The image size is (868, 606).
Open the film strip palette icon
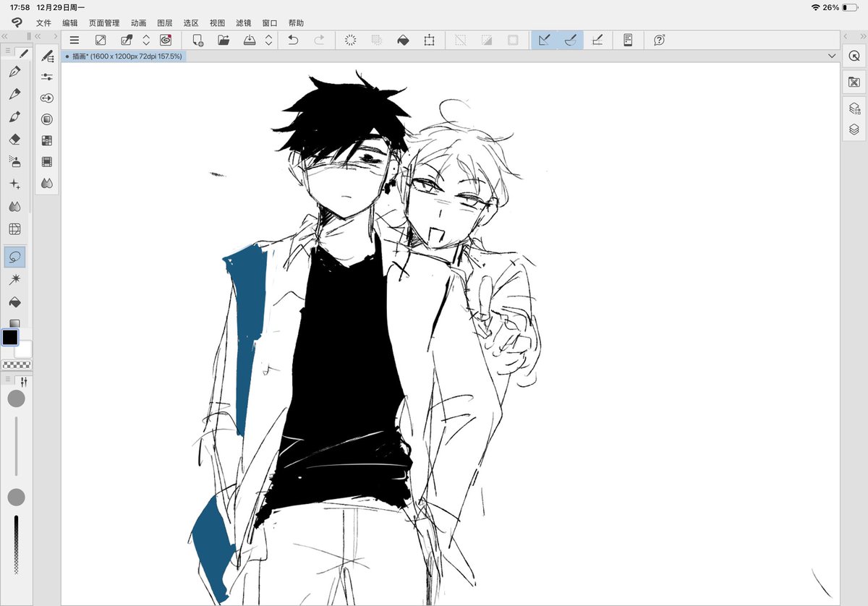tap(47, 162)
